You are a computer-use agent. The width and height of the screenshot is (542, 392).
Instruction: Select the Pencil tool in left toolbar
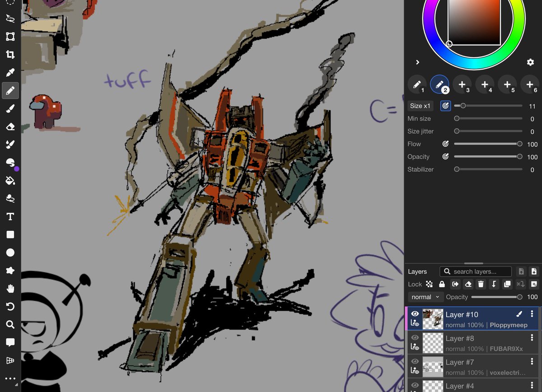[x=10, y=91]
